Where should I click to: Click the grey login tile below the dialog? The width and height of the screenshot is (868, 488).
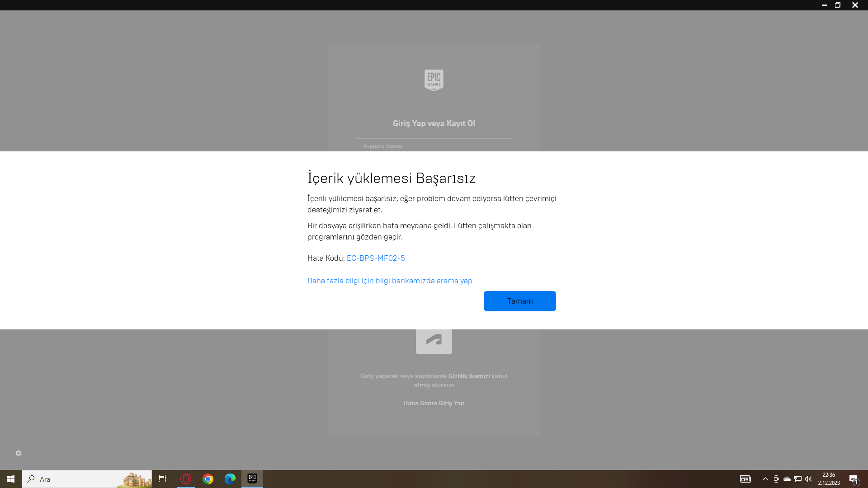pyautogui.click(x=434, y=341)
